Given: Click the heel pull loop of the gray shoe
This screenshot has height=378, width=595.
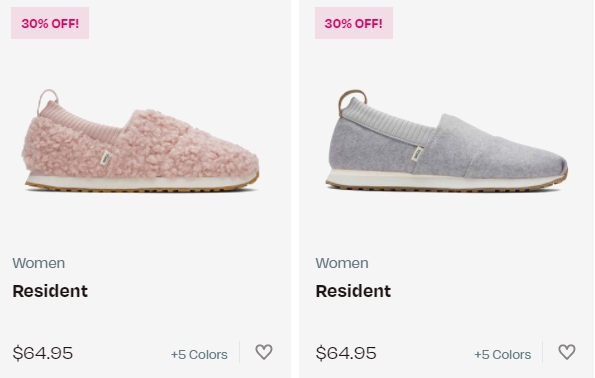Looking at the screenshot, I should 352,99.
